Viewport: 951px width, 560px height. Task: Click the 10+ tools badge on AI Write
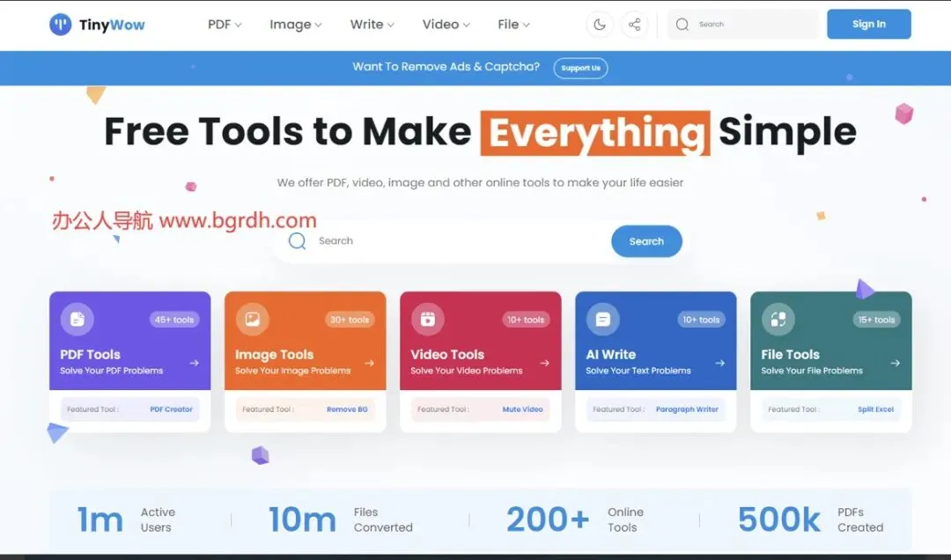(x=701, y=320)
